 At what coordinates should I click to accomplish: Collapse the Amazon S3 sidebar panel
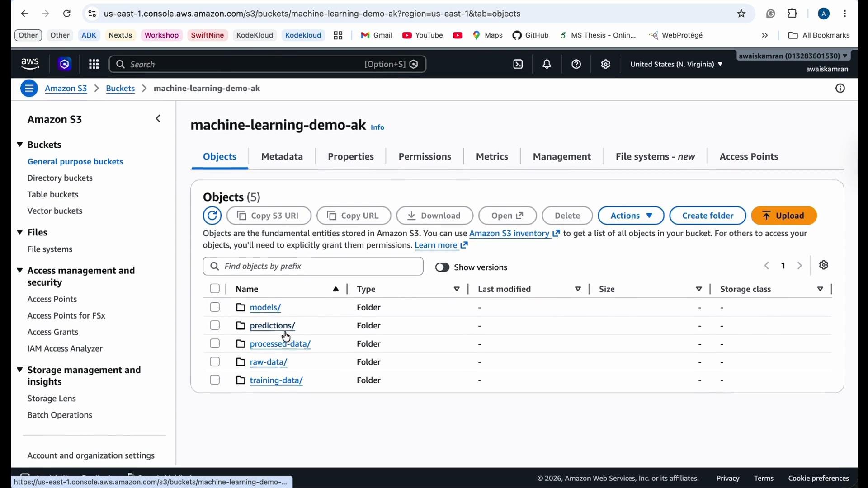coord(158,119)
